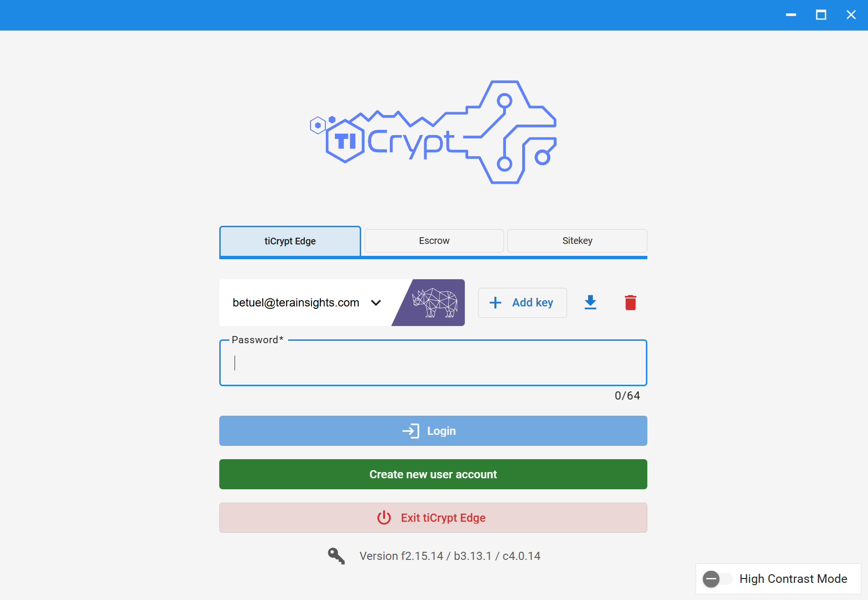868x600 pixels.
Task: Click the login arrow icon
Action: [411, 431]
